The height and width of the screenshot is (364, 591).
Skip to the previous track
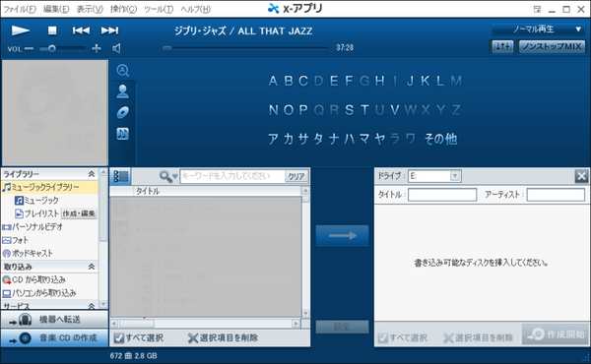(81, 30)
